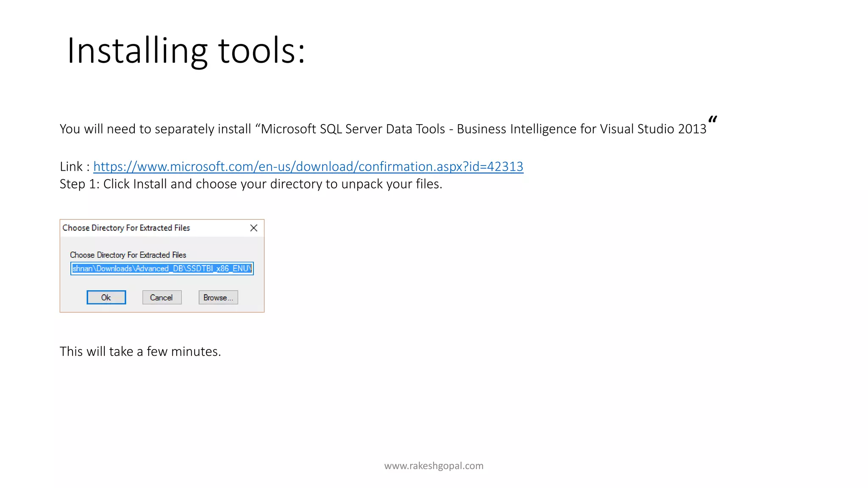868x488 pixels.
Task: Click the 'Choose Directory For Extracted Files' label above the field
Action: (128, 255)
